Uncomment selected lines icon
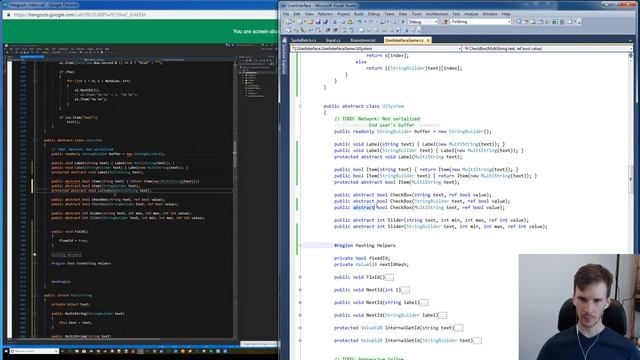This screenshot has height=360, width=640. [x=351, y=30]
